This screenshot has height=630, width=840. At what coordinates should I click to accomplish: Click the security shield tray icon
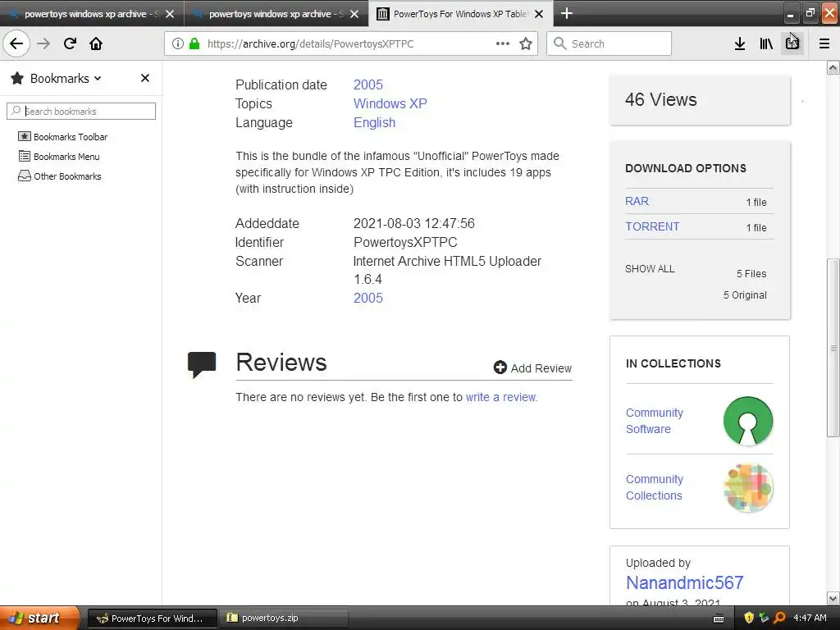[749, 618]
